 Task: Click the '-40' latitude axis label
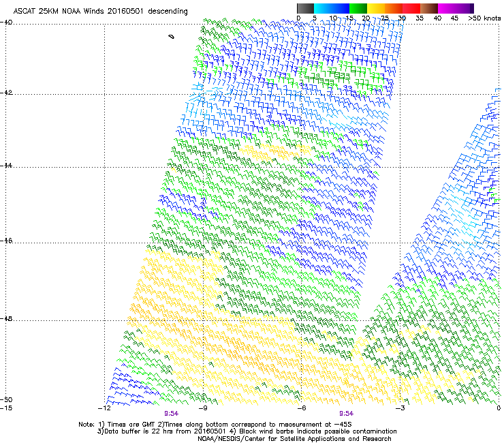click(x=6, y=22)
